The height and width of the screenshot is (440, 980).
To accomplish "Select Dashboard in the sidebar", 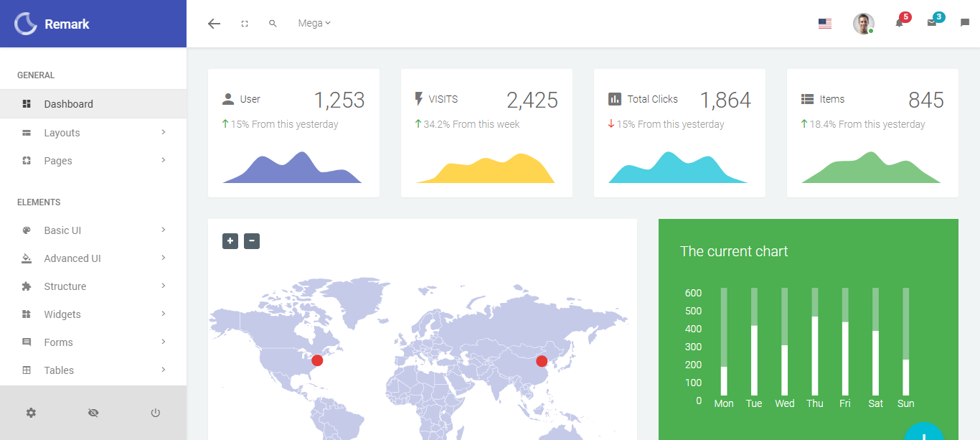I will point(93,104).
